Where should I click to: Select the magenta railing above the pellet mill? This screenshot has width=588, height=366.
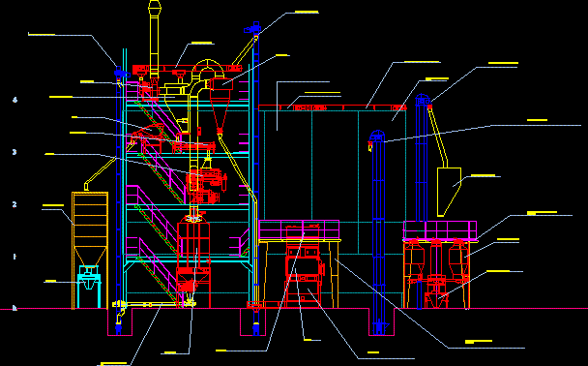(x=299, y=229)
